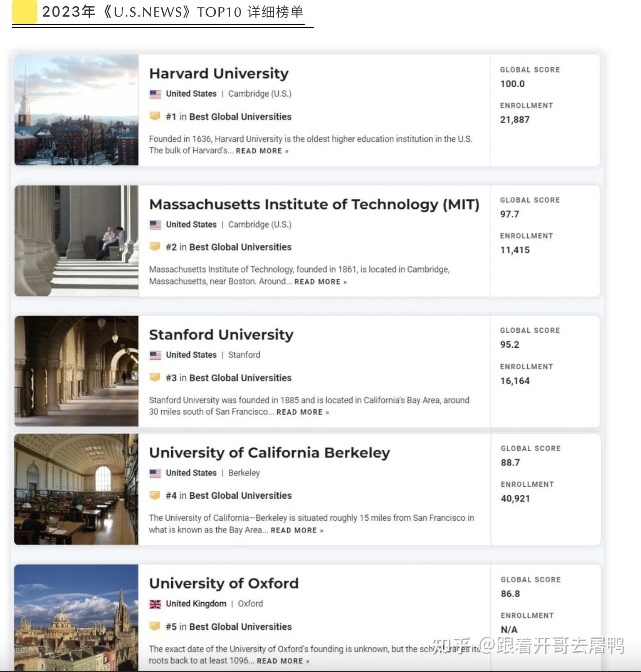The image size is (641, 672).
Task: Click Oxford's enrollment value N/A
Action: point(509,630)
